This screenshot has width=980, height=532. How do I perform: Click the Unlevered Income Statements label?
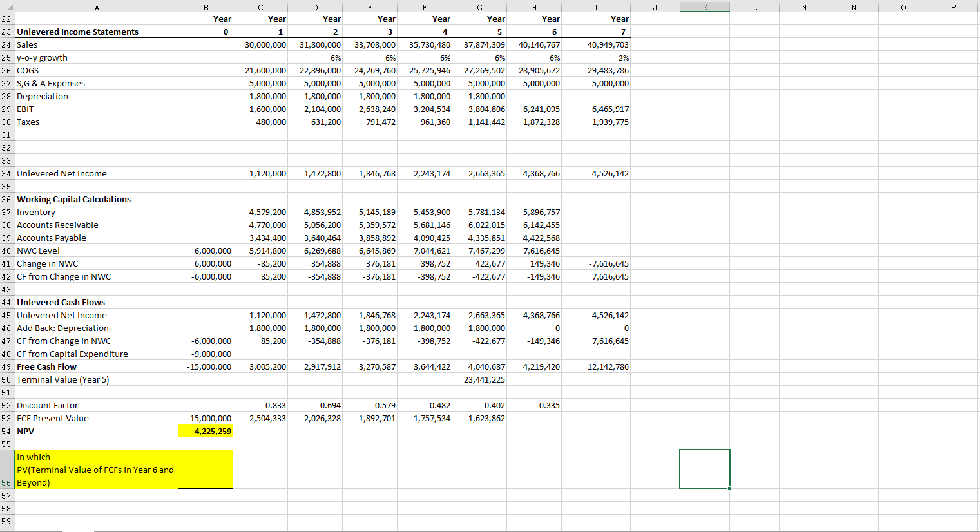(x=77, y=32)
